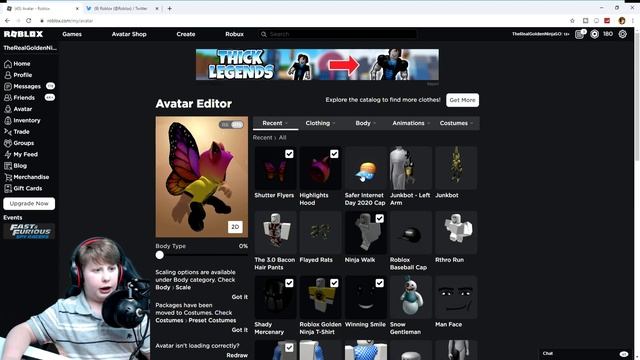
Task: Expand the Costumes dropdown
Action: pos(456,123)
